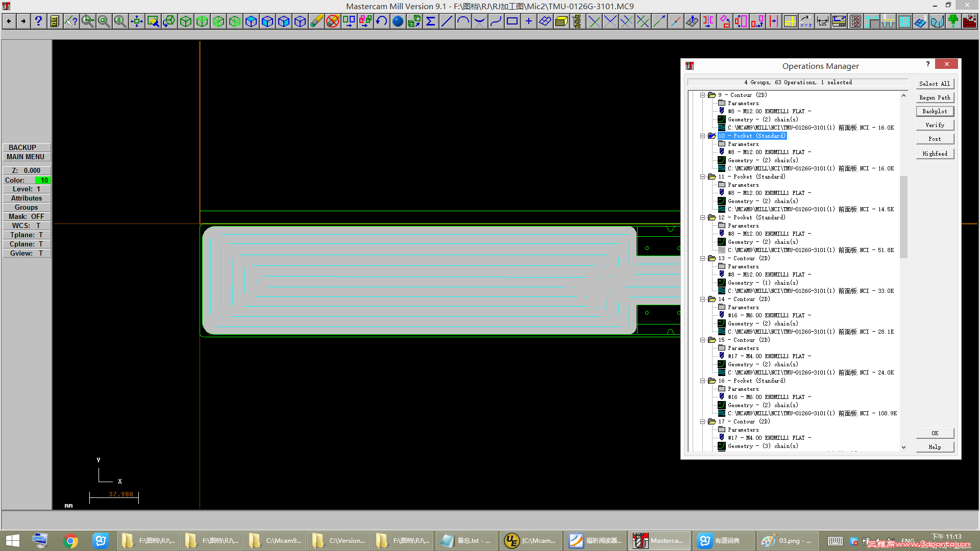Select operation 10 Pocket Standard
Screen dimensions: 980x551
751,135
